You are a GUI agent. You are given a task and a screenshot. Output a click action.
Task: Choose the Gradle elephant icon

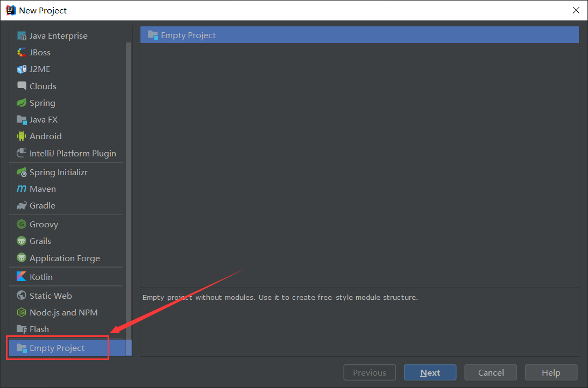click(22, 206)
